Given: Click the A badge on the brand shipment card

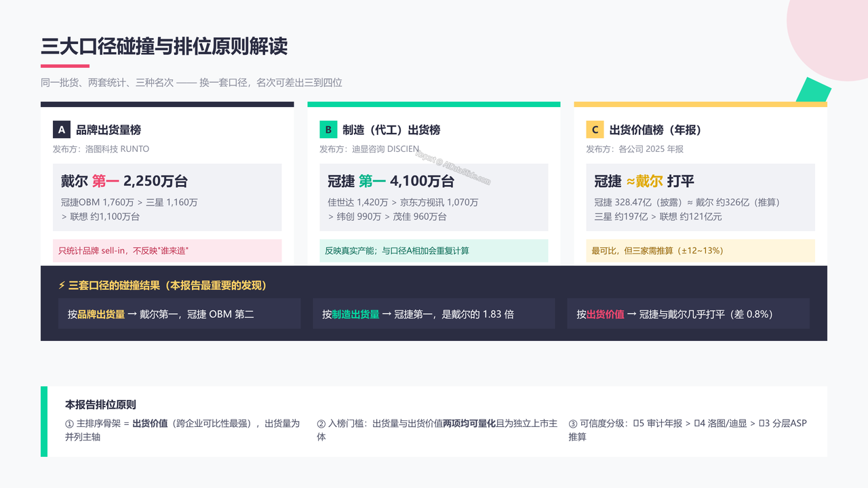Looking at the screenshot, I should tap(62, 129).
